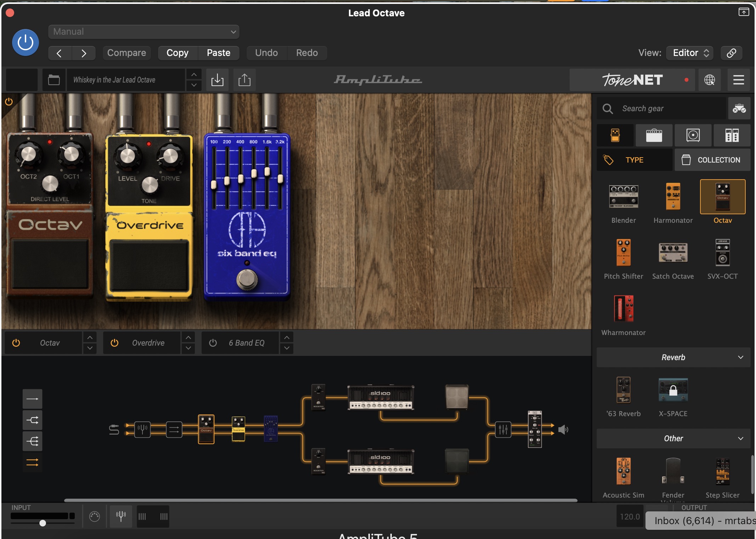Go to next plugin setting arrow
Viewport: 756px width, 539px height.
(x=84, y=53)
